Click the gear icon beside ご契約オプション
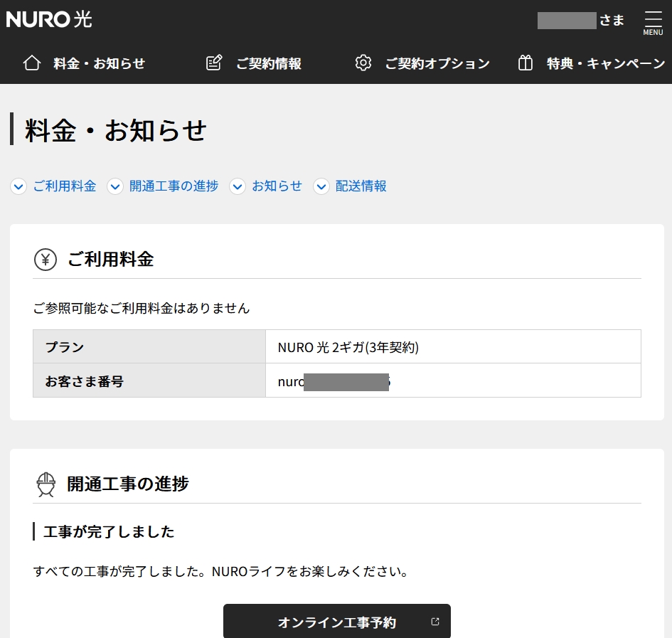 coord(363,63)
